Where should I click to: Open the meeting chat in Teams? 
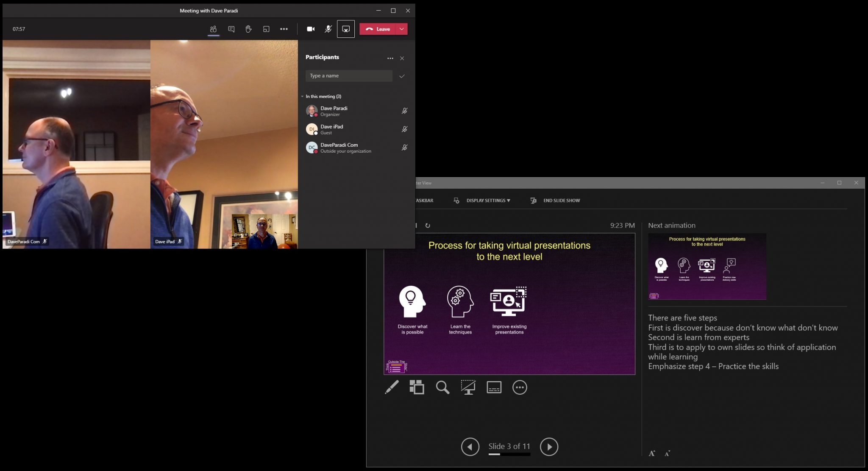click(x=231, y=29)
